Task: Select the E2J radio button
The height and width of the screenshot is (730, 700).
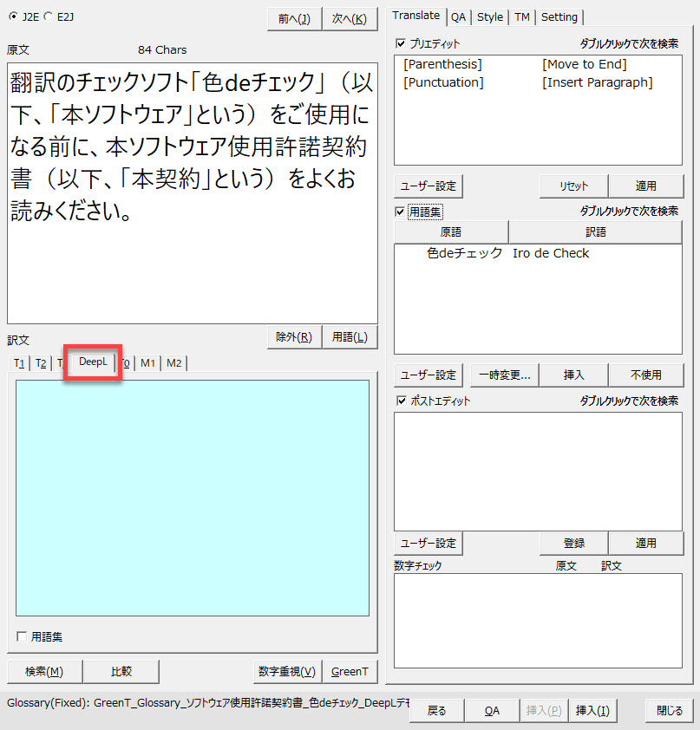Action: 48,16
